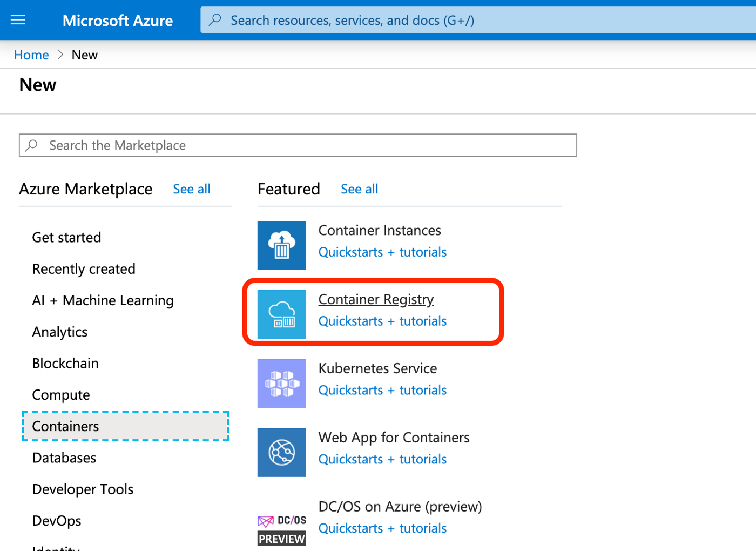
Task: Click the Marketplace search magnifier icon
Action: click(x=32, y=145)
